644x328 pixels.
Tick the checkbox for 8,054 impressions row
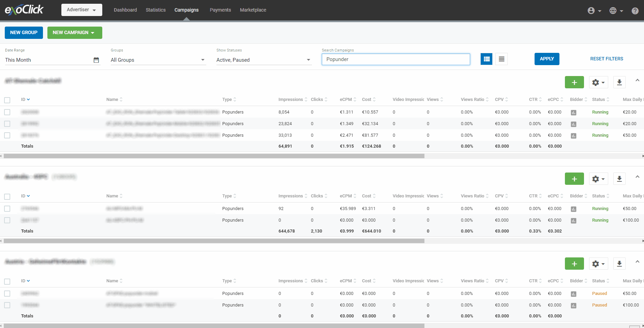7,112
